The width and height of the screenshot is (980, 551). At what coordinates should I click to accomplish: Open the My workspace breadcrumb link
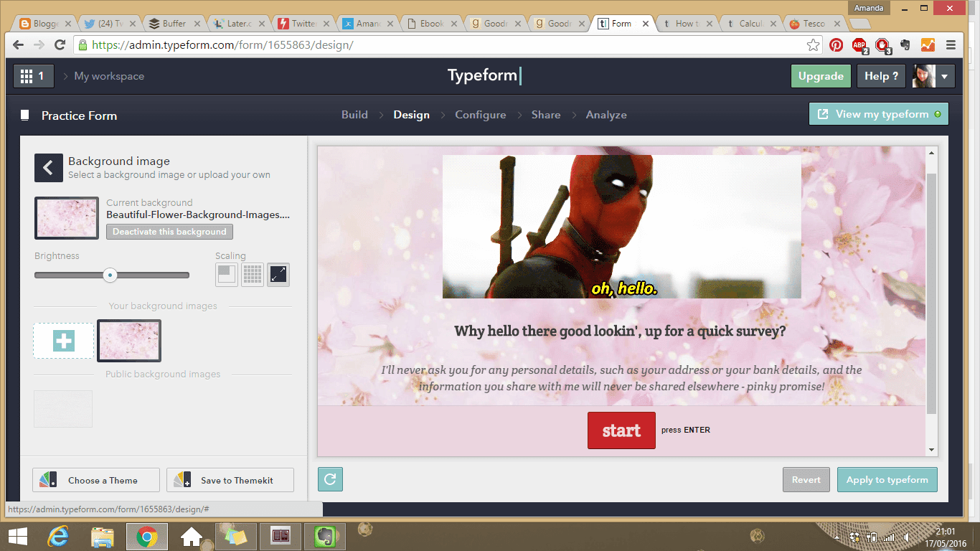[109, 76]
